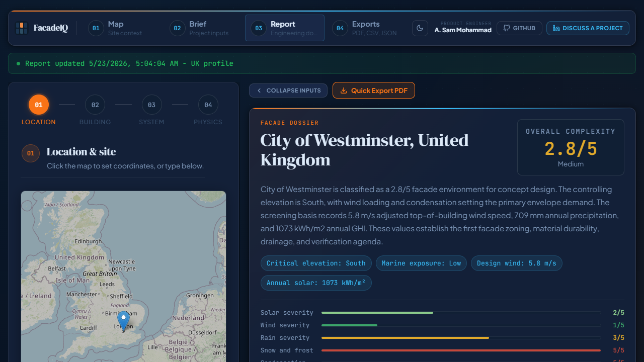This screenshot has width=644, height=362.
Task: Click the Annual solar: 1073 kWh/m² chip
Action: [316, 283]
